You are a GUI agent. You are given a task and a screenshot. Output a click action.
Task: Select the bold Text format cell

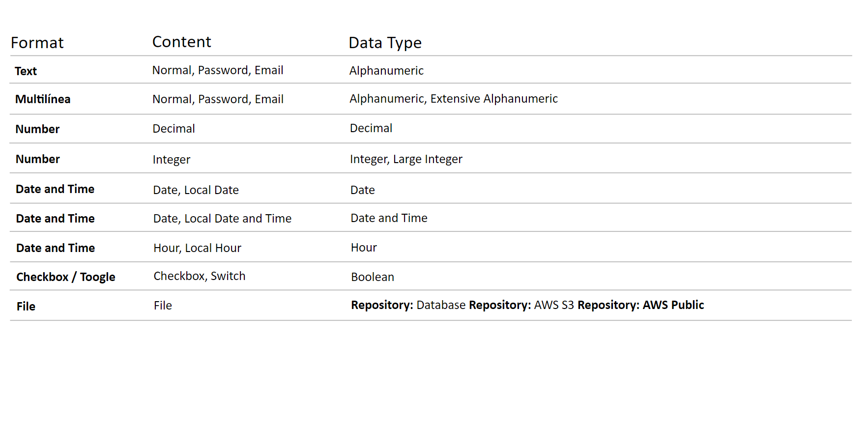click(26, 71)
